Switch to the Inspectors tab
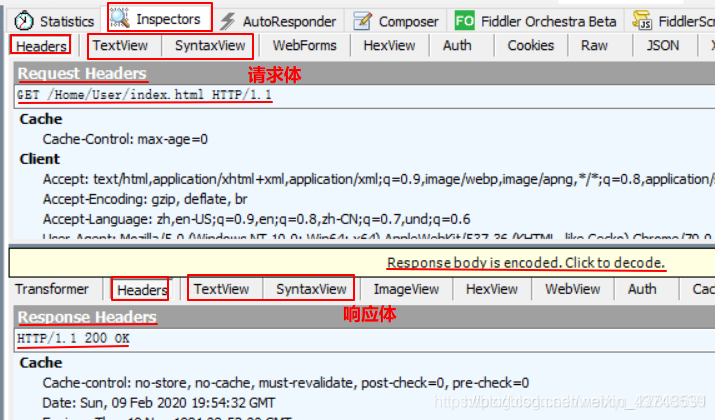The width and height of the screenshot is (715, 420). click(160, 18)
